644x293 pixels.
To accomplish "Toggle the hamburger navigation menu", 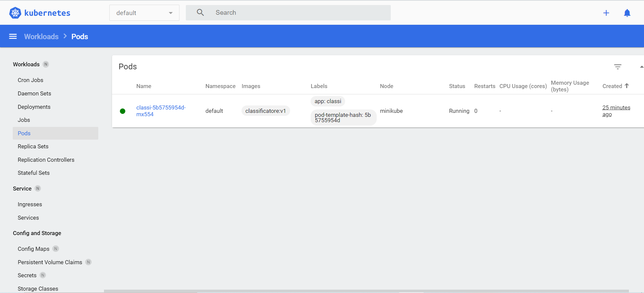I will click(x=13, y=36).
